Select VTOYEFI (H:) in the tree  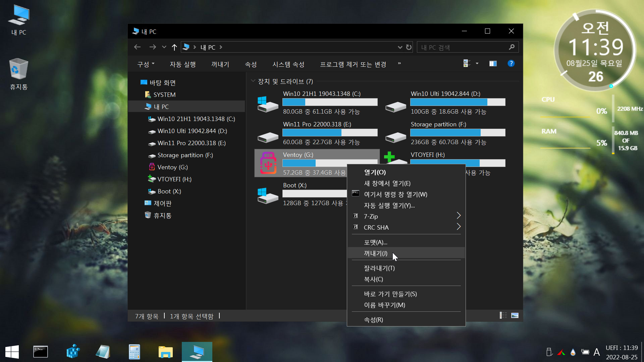tap(174, 179)
